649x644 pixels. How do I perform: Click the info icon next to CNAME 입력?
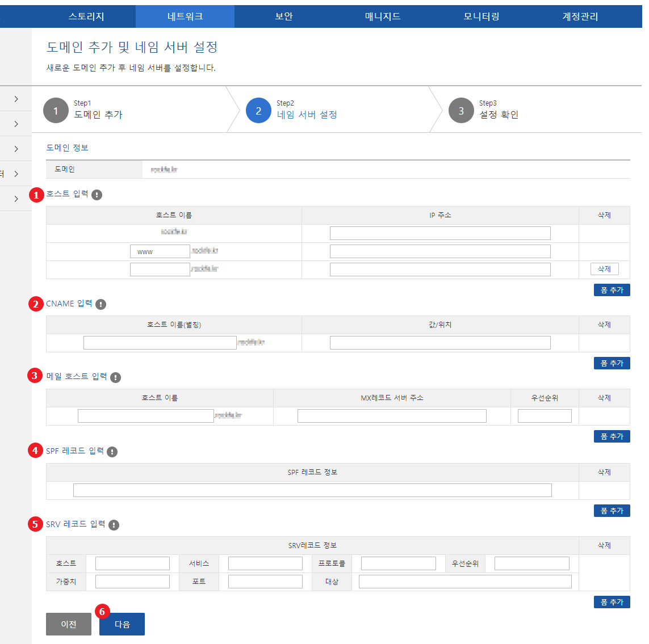point(101,305)
